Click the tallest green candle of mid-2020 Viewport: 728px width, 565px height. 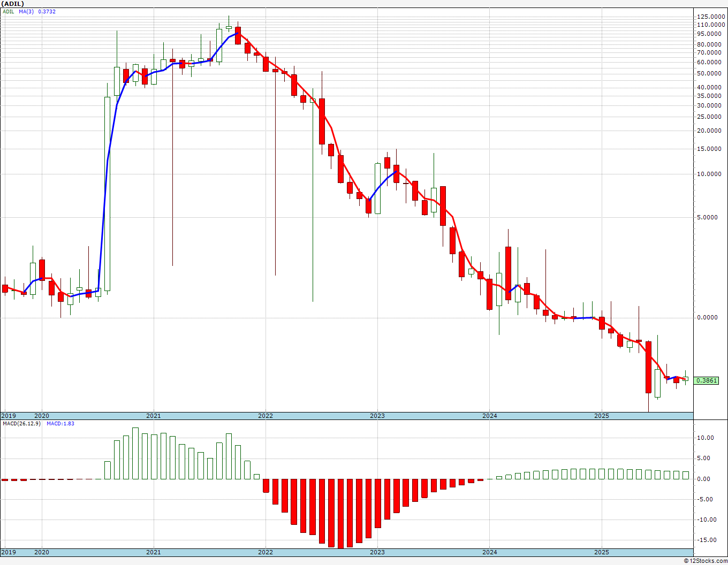click(x=108, y=194)
